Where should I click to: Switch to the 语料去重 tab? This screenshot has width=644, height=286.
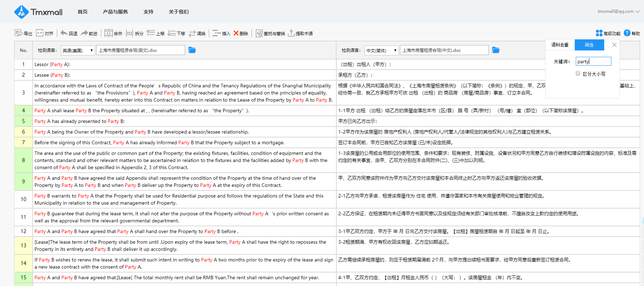560,45
